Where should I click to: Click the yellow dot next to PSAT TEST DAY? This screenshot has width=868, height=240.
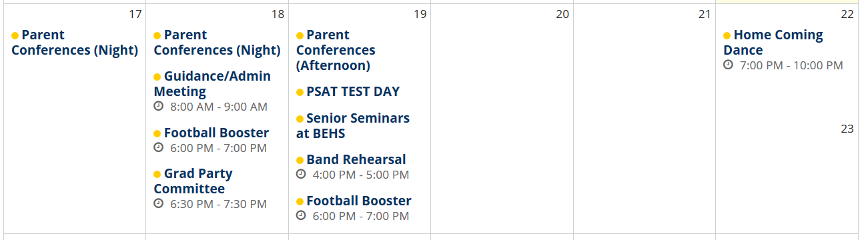pos(300,92)
